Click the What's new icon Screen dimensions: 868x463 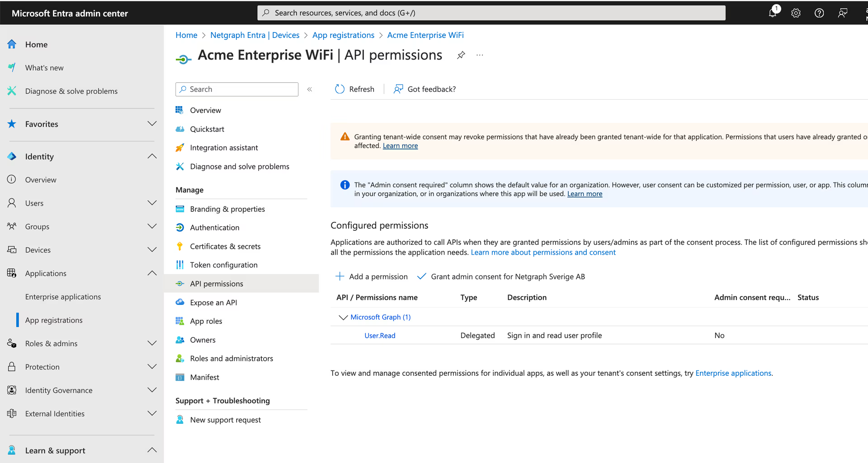tap(12, 67)
